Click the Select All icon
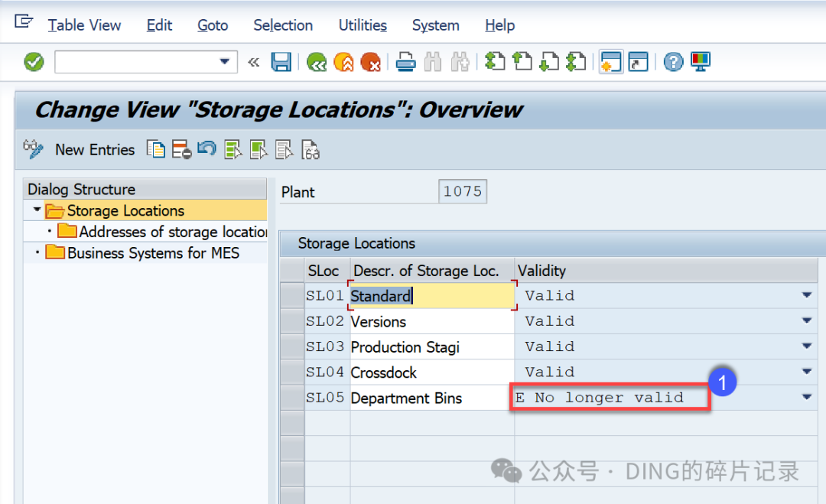Viewport: 826px width, 504px height. pyautogui.click(x=233, y=150)
